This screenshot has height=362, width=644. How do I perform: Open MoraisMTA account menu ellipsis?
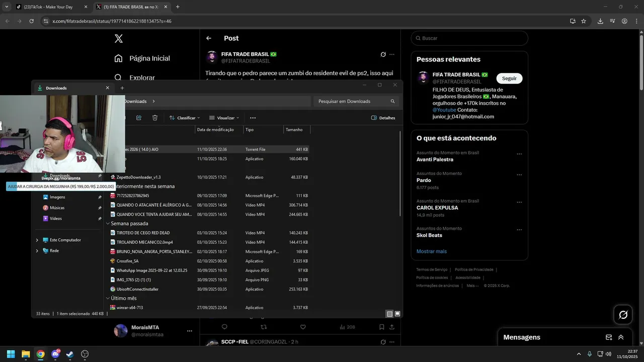(x=190, y=331)
